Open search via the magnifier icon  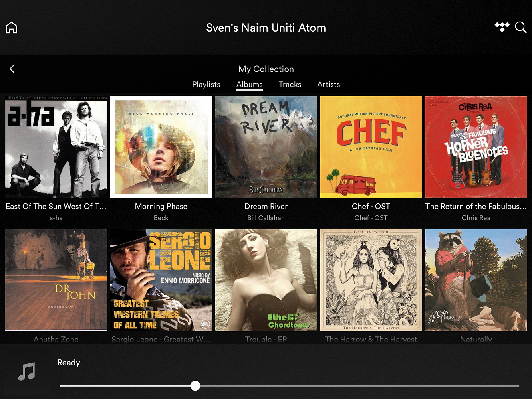pos(521,27)
